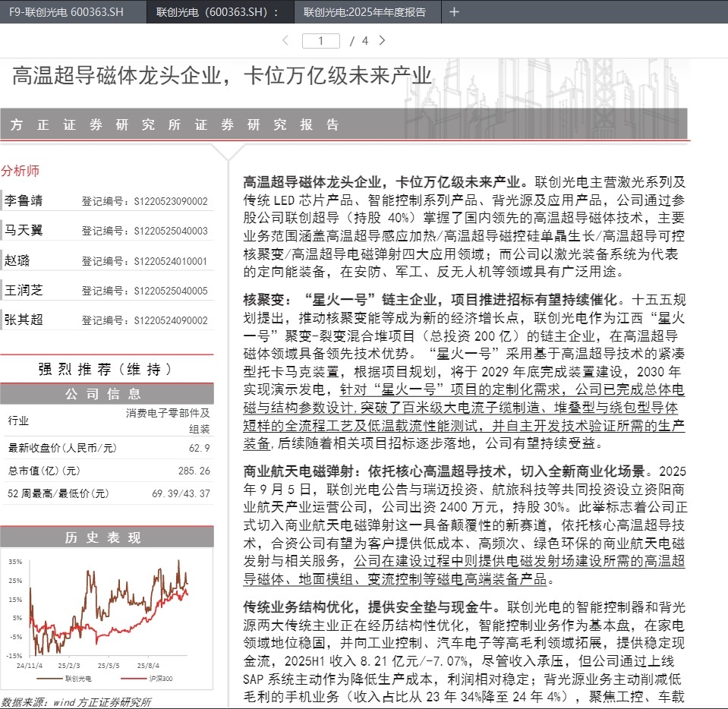Select analyst name 赵璐
728x709 pixels.
[17, 260]
